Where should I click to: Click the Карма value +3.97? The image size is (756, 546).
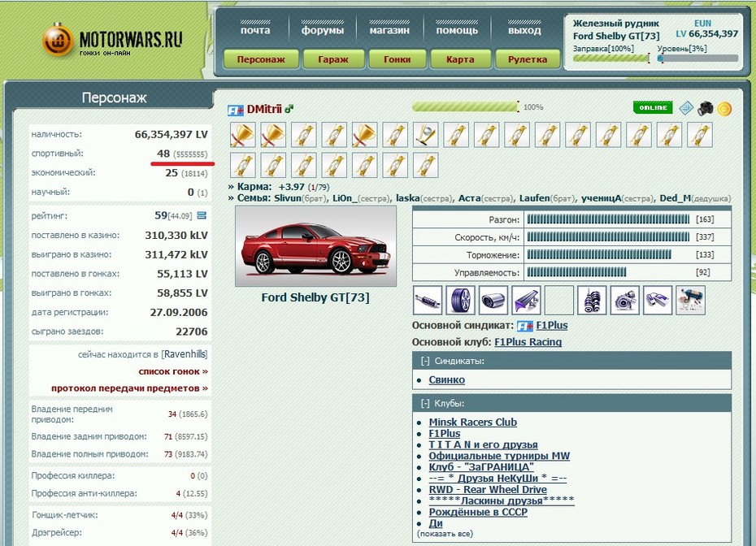point(291,187)
